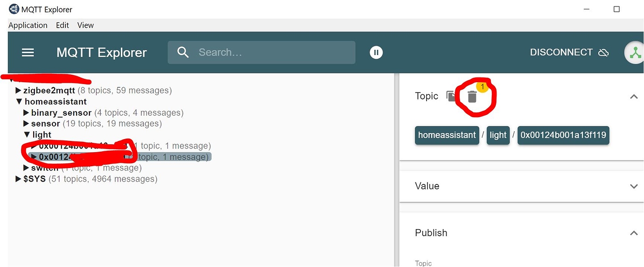This screenshot has width=644, height=267.
Task: Expand the zigbee2mqtt topic tree
Action: (x=19, y=91)
